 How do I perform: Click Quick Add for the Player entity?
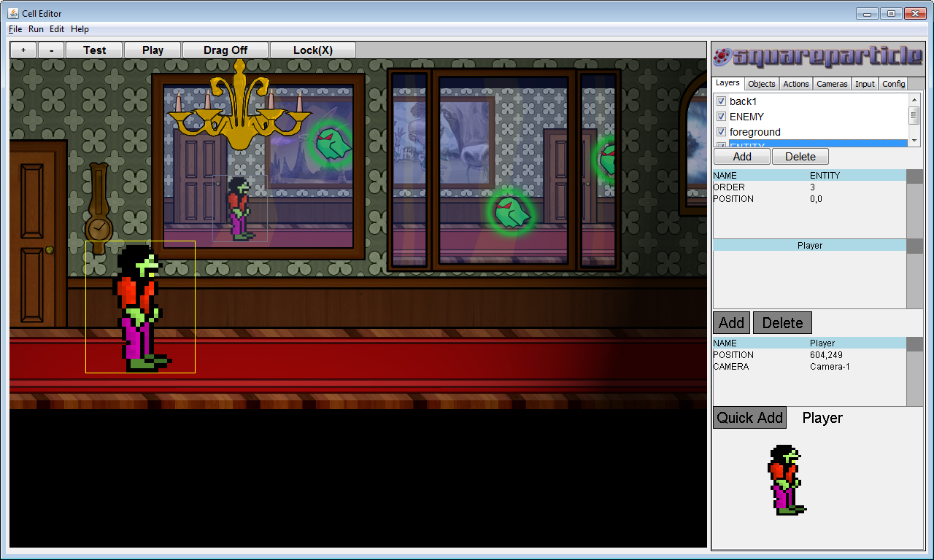point(749,418)
